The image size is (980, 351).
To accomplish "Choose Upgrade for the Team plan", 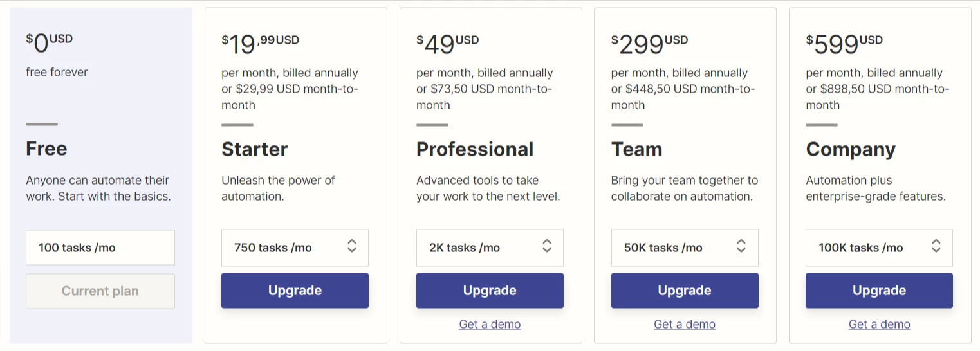I will coord(684,291).
